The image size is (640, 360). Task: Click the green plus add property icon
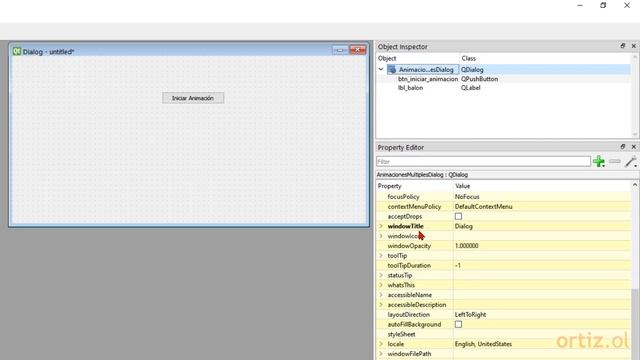click(x=599, y=162)
